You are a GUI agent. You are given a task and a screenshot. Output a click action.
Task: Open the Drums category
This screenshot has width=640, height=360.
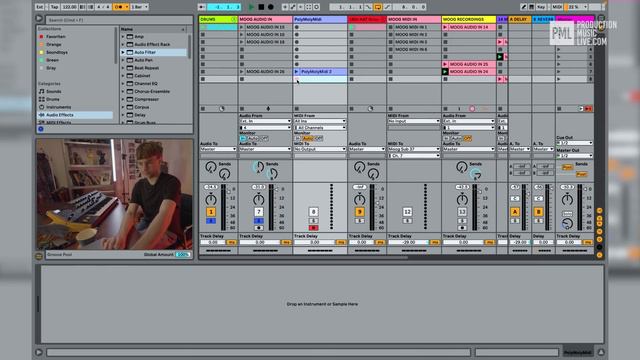(x=53, y=99)
